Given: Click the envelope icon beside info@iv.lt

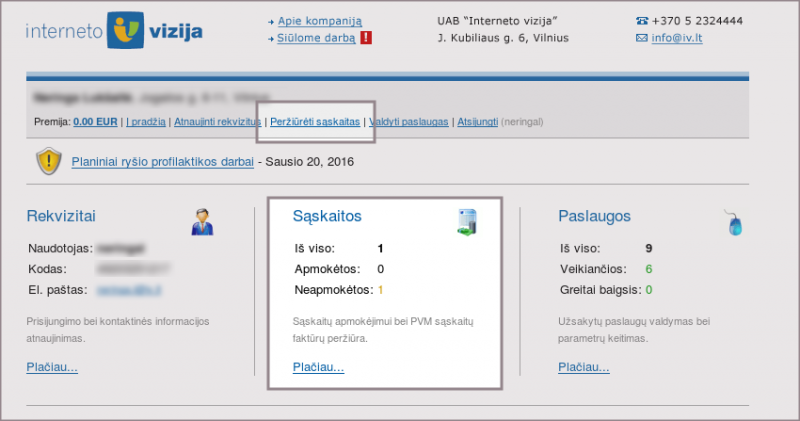Looking at the screenshot, I should click(641, 38).
